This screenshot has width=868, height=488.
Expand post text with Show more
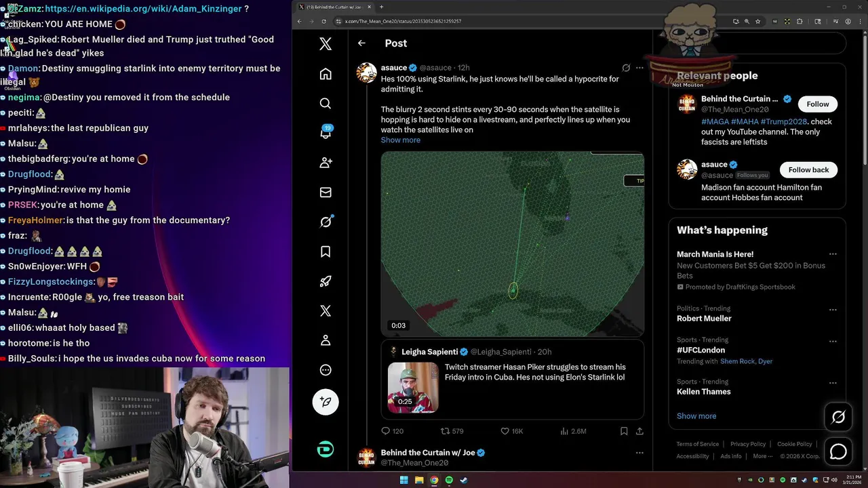point(401,140)
